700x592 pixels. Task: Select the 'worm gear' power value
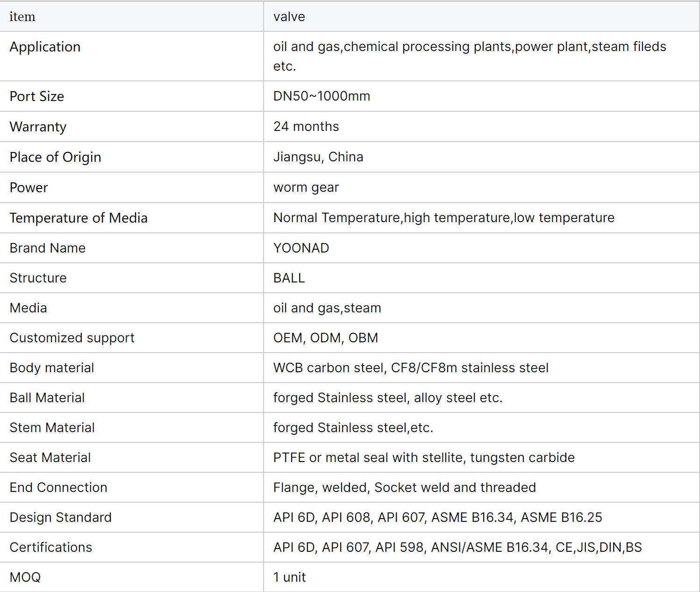306,187
